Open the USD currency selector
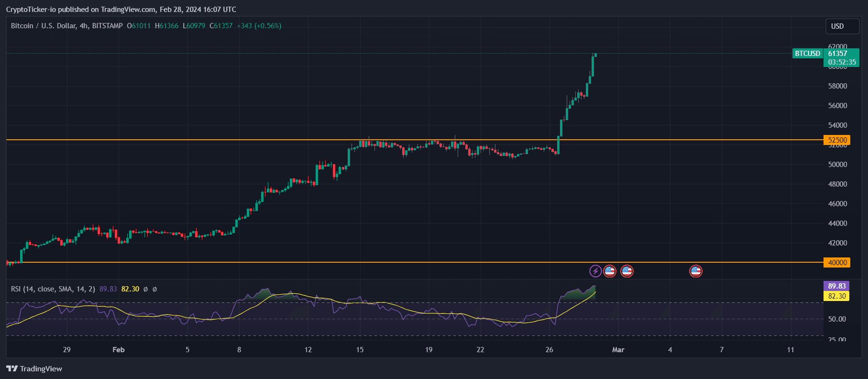The width and height of the screenshot is (868, 379). pos(842,26)
